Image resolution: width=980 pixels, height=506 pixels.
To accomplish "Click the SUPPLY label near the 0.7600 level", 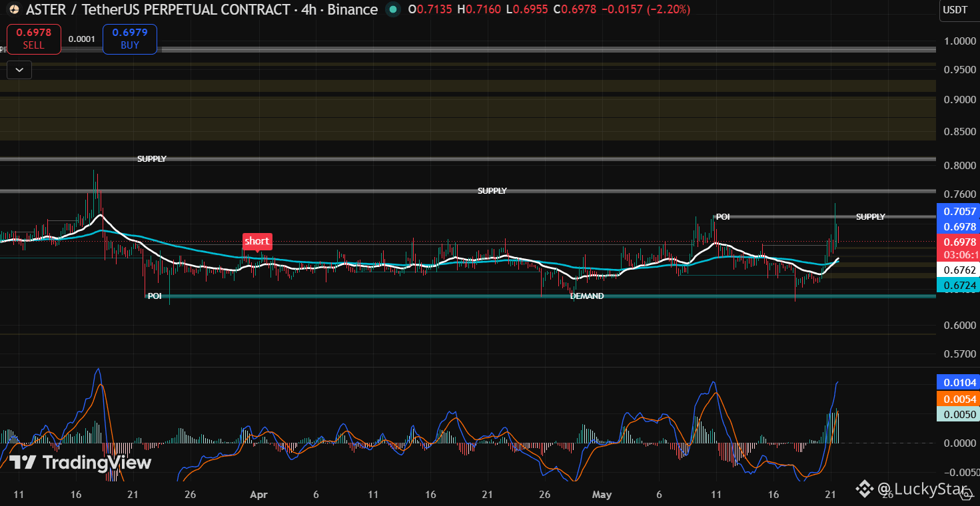I will [492, 191].
